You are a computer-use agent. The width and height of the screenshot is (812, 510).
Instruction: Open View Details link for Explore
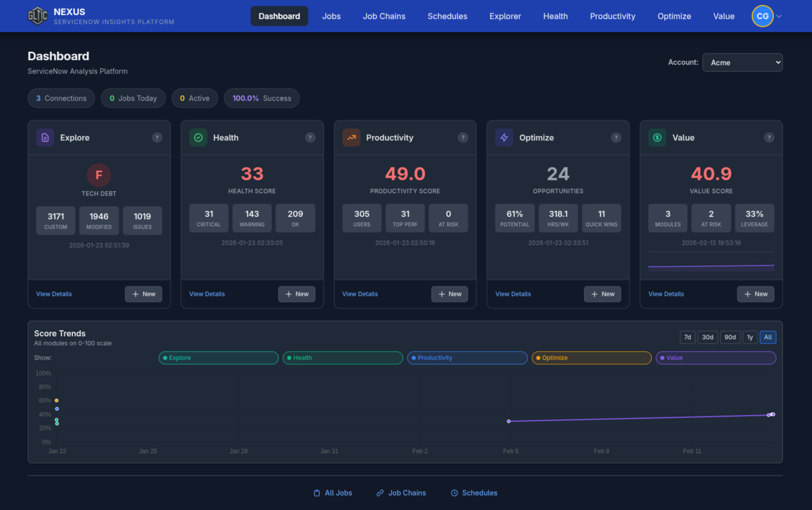point(54,294)
